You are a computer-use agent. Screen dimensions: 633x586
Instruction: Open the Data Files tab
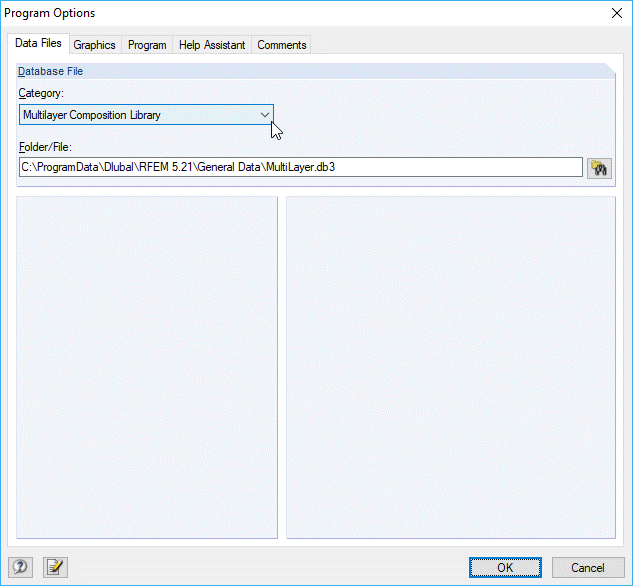coord(38,43)
